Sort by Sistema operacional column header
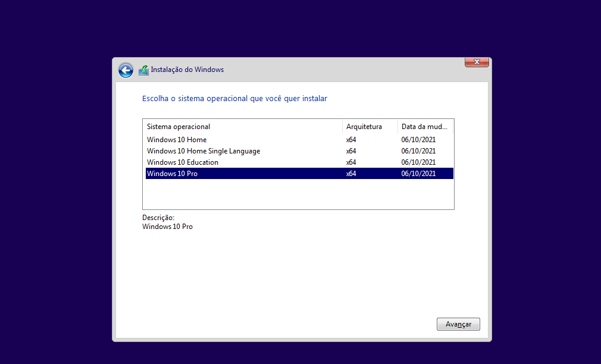Screen dimensions: 601x364 (243, 127)
